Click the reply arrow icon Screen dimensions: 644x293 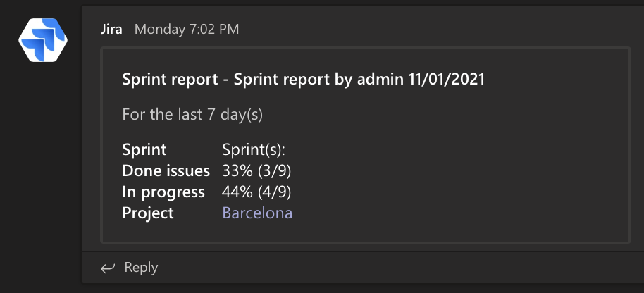click(x=108, y=268)
